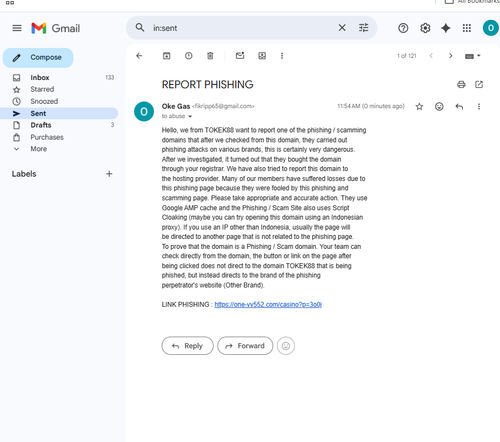Viewport: 500px width, 442px height.
Task: Click the search magnifier icon
Action: point(140,28)
